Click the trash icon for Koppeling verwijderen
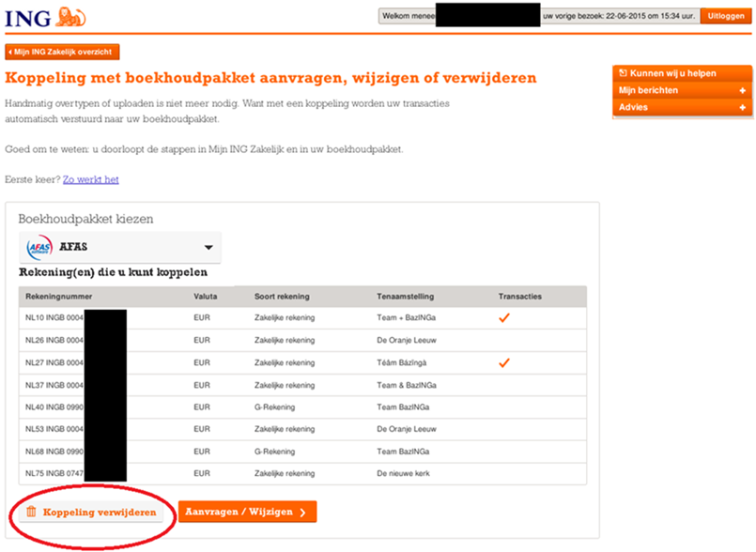 click(31, 512)
